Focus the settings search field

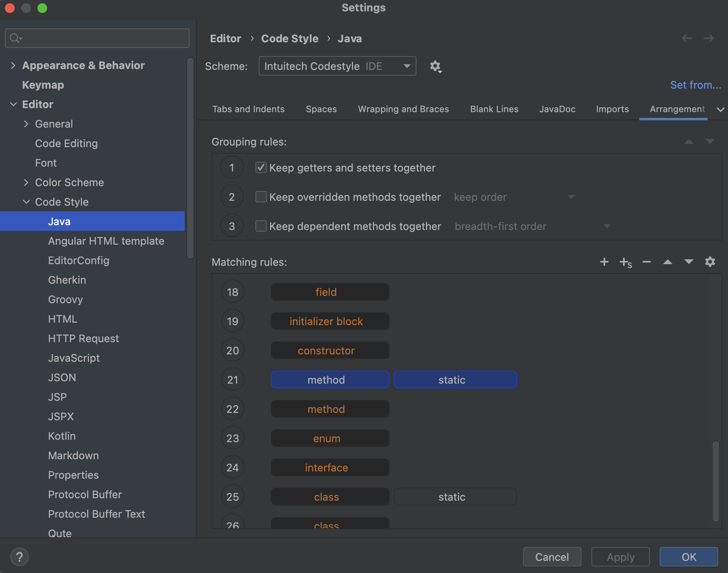pyautogui.click(x=98, y=38)
